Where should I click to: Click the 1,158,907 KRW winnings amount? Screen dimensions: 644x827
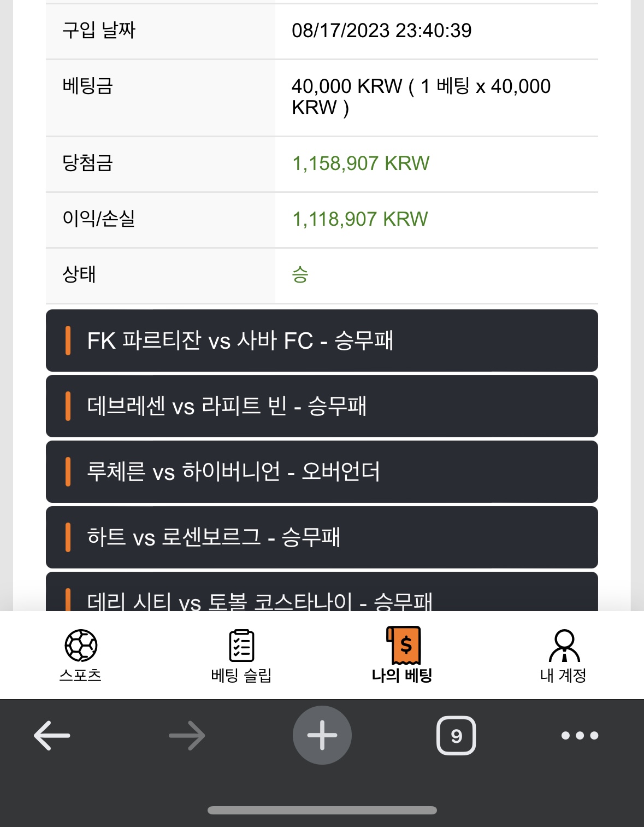pos(361,163)
